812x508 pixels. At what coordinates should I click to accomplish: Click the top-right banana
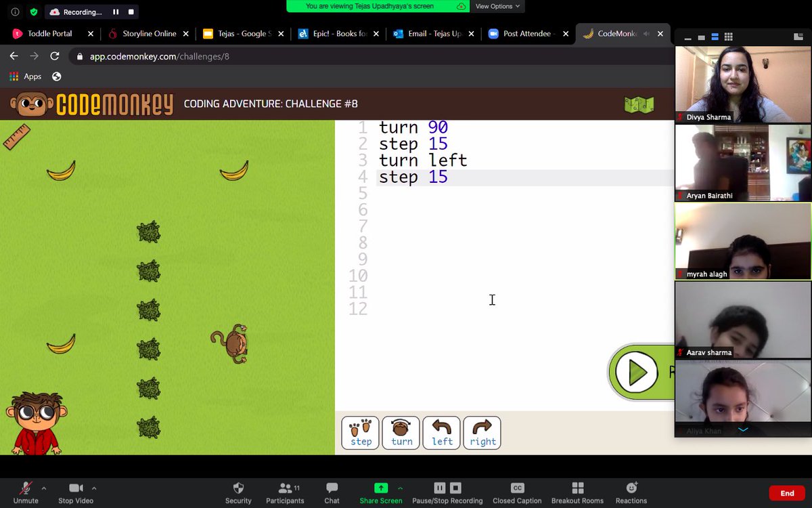click(x=234, y=171)
